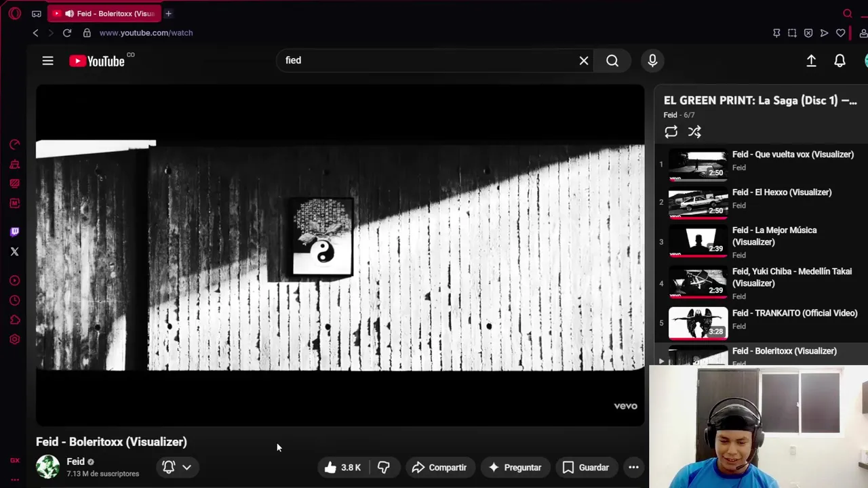Screen dimensions: 868x488
Task: Open Twitch in Opera sidebar
Action: tap(14, 232)
